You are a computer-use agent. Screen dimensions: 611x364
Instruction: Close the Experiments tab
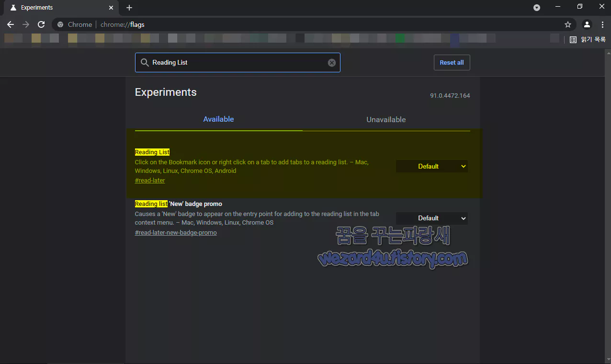[x=111, y=8]
